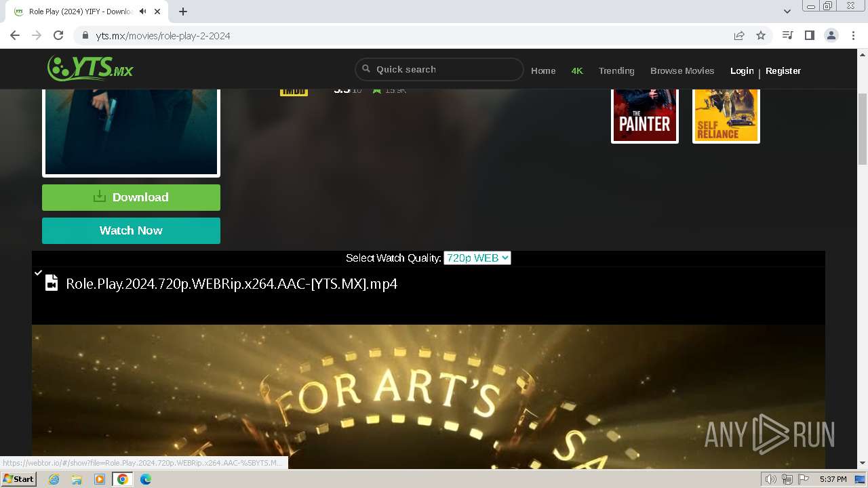This screenshot has height=488, width=868.
Task: Click the video file icon
Action: tap(52, 283)
